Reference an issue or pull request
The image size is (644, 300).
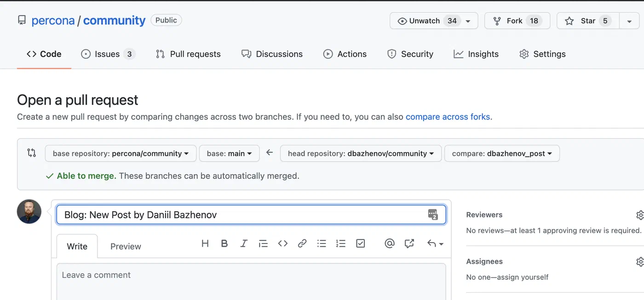(409, 243)
